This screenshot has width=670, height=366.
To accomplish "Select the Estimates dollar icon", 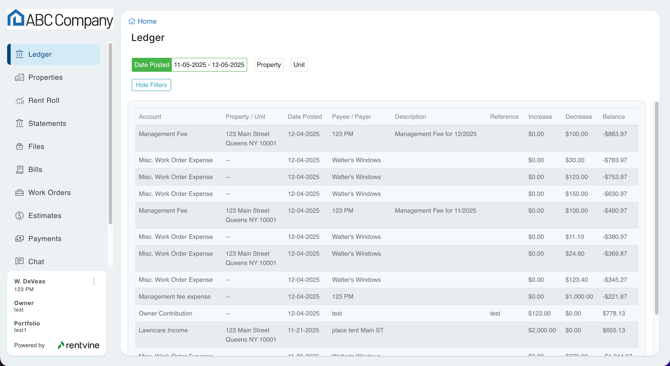I will pos(19,216).
